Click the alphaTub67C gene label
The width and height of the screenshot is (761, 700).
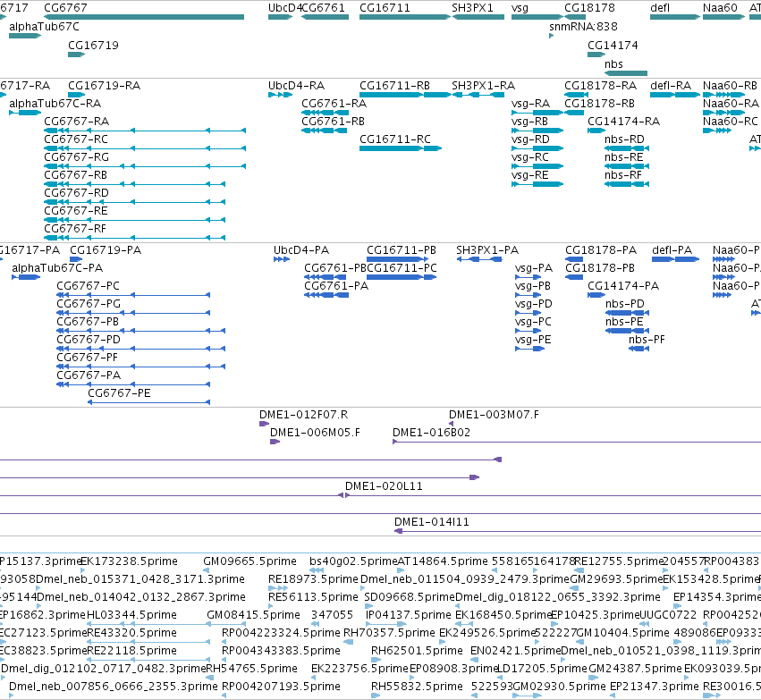(44, 27)
